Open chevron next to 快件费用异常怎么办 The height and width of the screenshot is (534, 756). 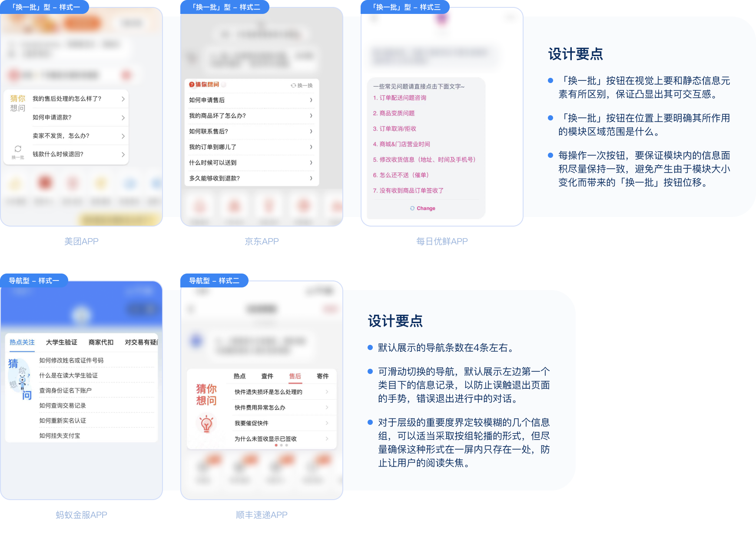click(327, 407)
